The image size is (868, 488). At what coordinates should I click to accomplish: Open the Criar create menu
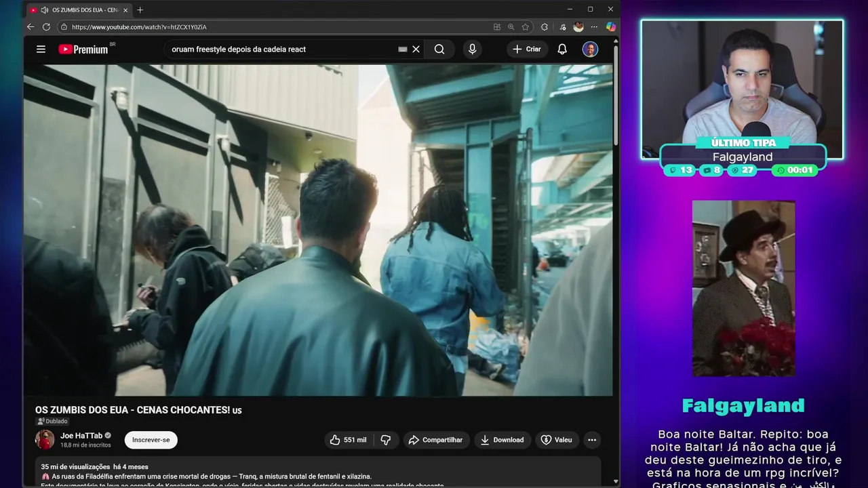pyautogui.click(x=527, y=49)
